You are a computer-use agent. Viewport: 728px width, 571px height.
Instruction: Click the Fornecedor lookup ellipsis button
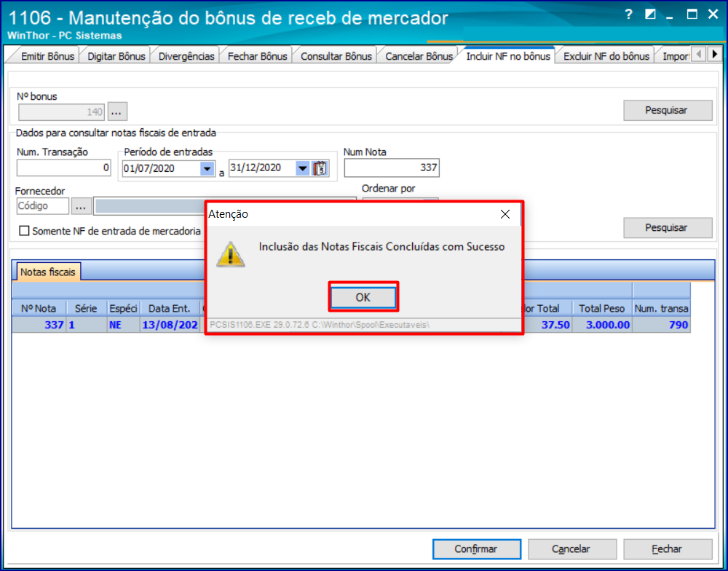tap(82, 206)
